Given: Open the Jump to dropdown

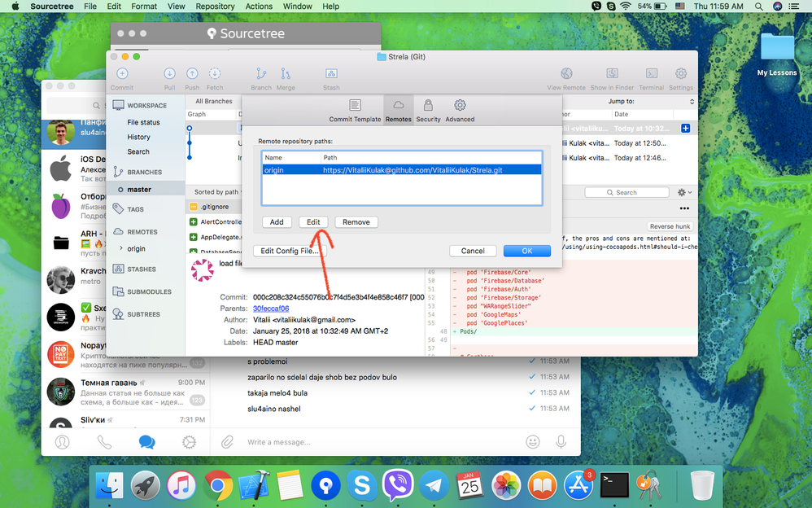Looking at the screenshot, I should point(650,101).
